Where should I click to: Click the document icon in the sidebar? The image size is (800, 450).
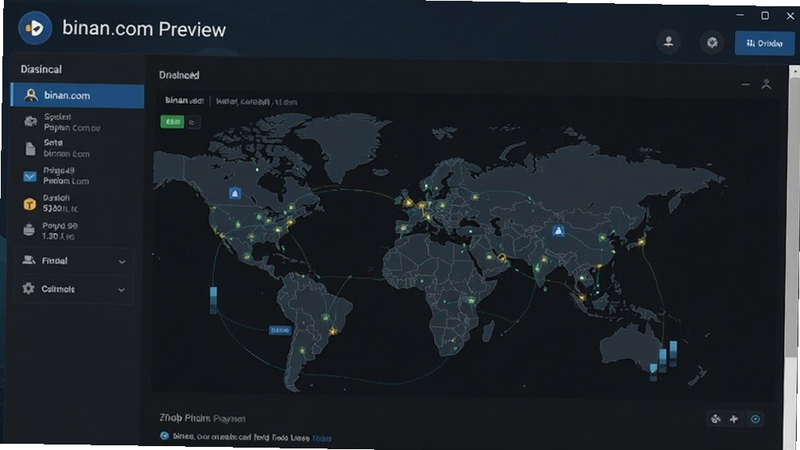coord(30,148)
